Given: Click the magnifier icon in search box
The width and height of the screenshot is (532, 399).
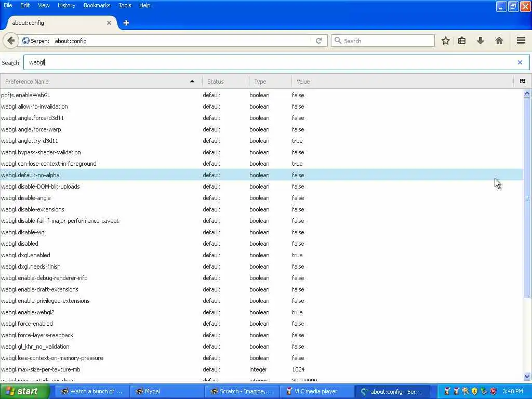Looking at the screenshot, I should (338, 41).
